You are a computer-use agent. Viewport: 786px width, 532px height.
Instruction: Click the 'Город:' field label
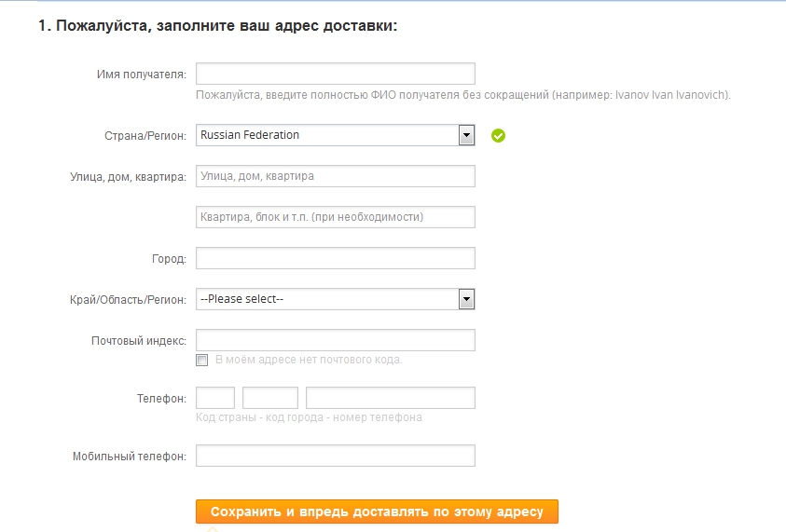coord(169,259)
